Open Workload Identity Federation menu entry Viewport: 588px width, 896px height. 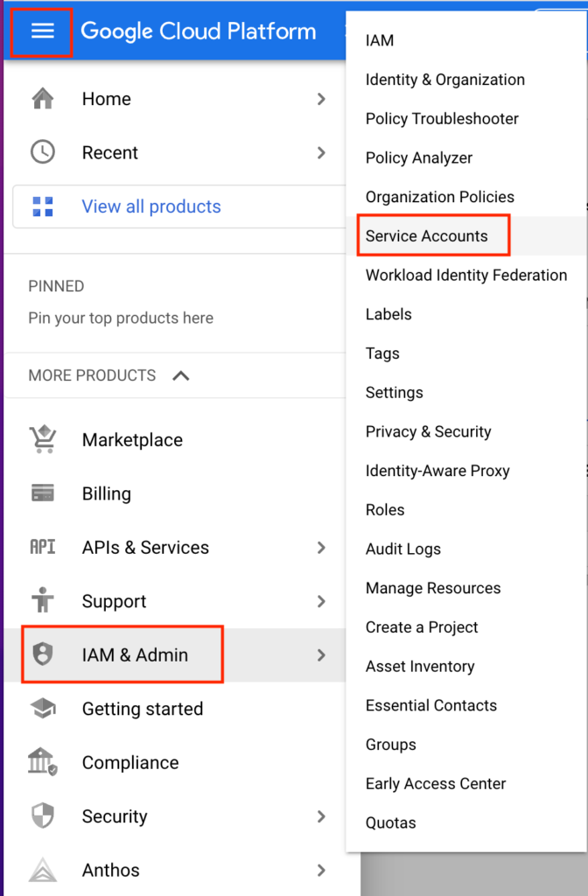(466, 276)
